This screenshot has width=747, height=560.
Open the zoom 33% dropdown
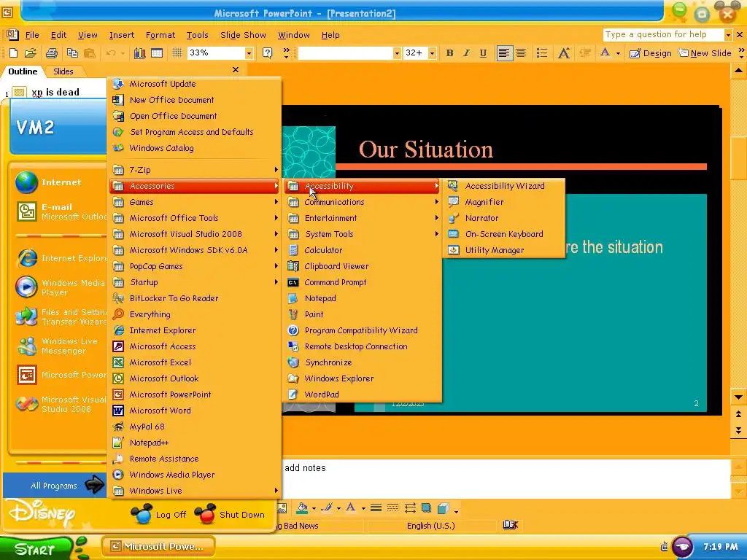pyautogui.click(x=249, y=53)
